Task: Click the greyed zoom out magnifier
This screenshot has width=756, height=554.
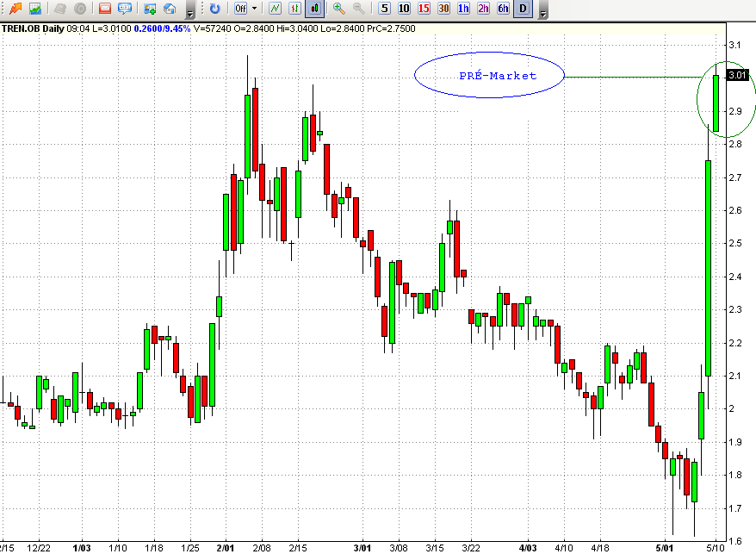Action: (x=359, y=9)
